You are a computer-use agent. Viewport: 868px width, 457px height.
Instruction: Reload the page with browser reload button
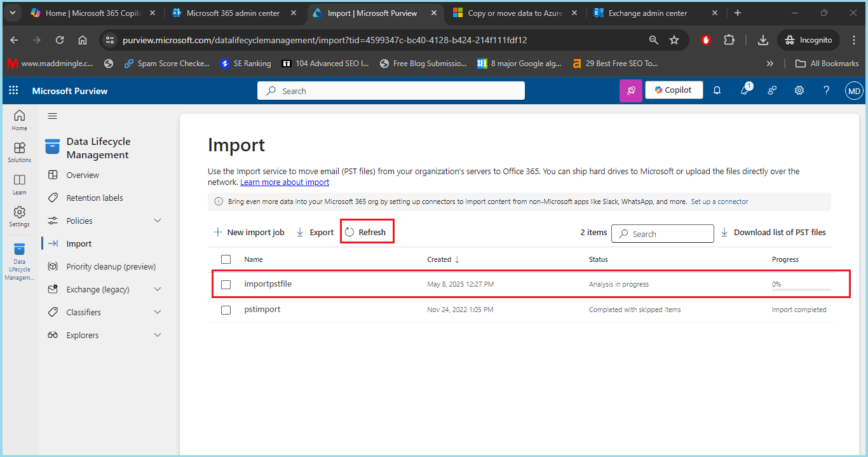tap(60, 40)
